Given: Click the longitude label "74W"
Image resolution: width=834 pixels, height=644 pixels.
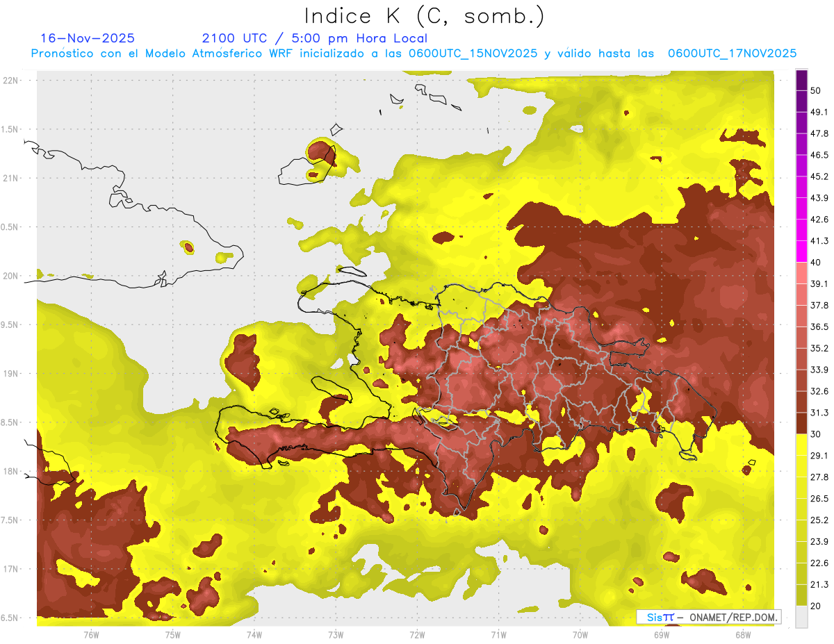Looking at the screenshot, I should pos(254,635).
